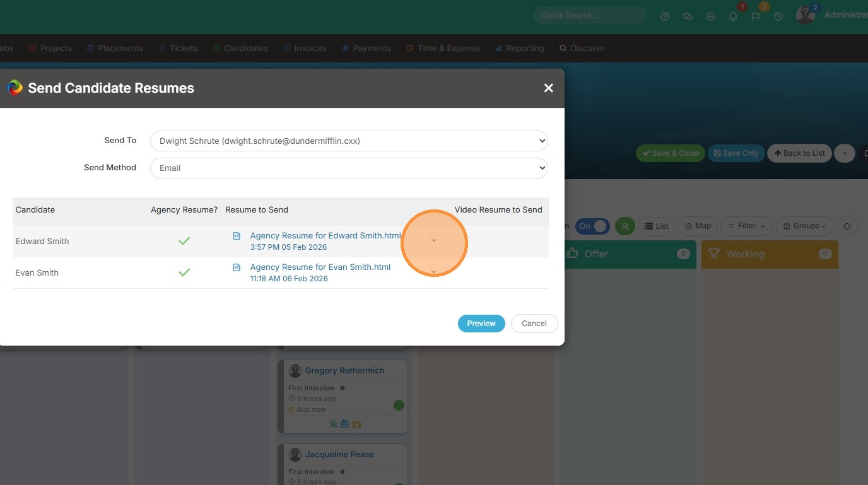Click the Send Candidate Resumes logo icon
This screenshot has width=868, height=485.
[15, 88]
